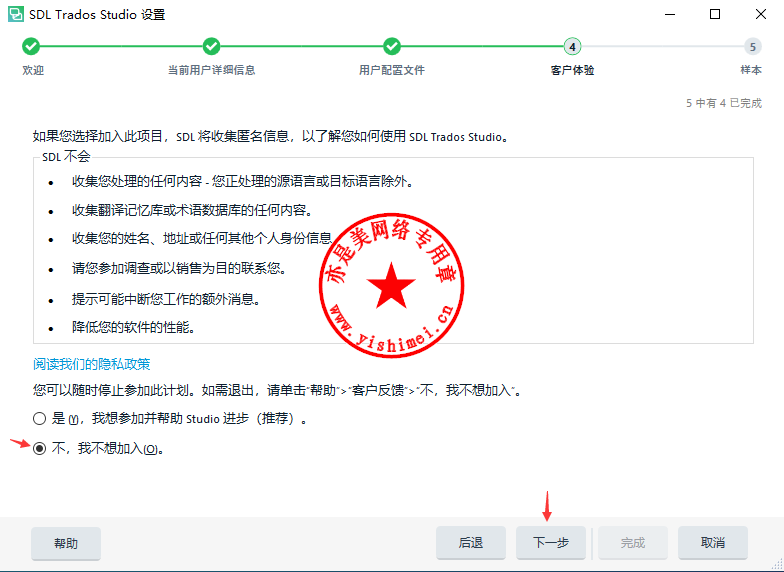
Task: Click text 提示可能中断您工作的额外消息
Action: coord(166,300)
